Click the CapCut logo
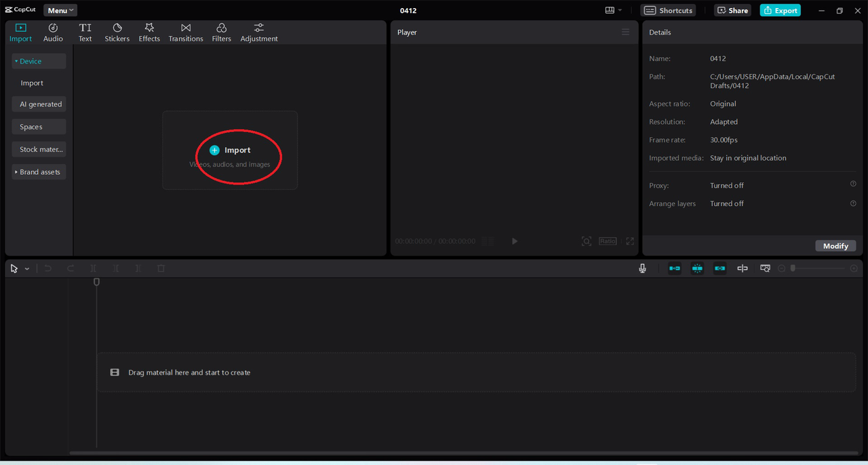The width and height of the screenshot is (868, 465). click(x=20, y=9)
